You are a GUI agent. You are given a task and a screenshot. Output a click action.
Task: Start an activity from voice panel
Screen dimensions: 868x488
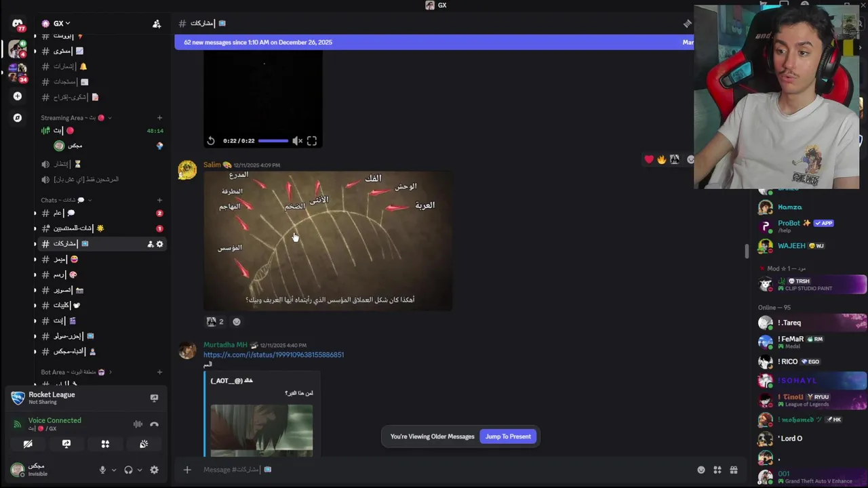[105, 444]
